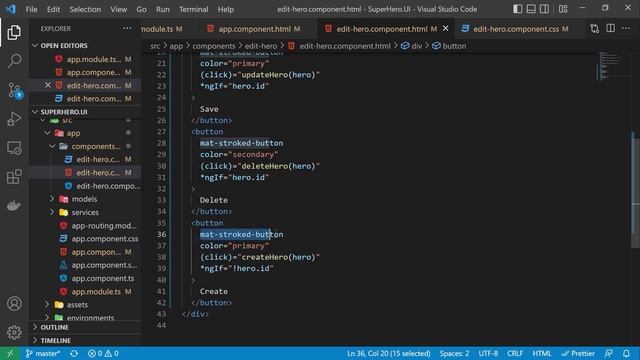
Task: Collapse the Open Editors section
Action: pyautogui.click(x=35, y=45)
